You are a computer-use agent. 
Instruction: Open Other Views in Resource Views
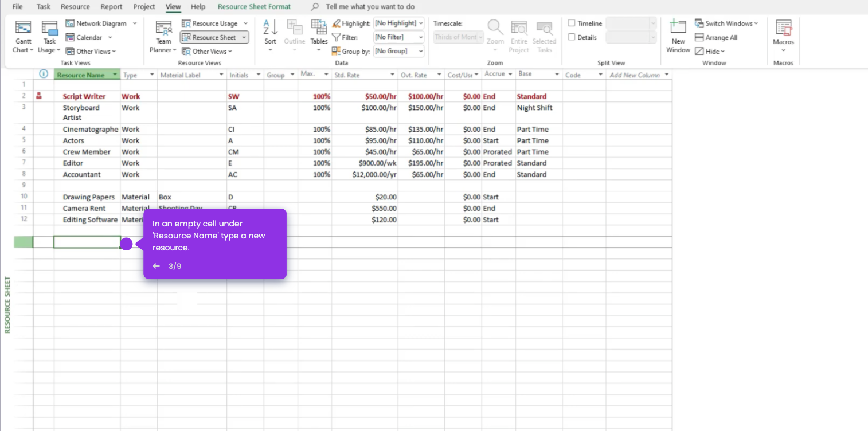(x=207, y=51)
